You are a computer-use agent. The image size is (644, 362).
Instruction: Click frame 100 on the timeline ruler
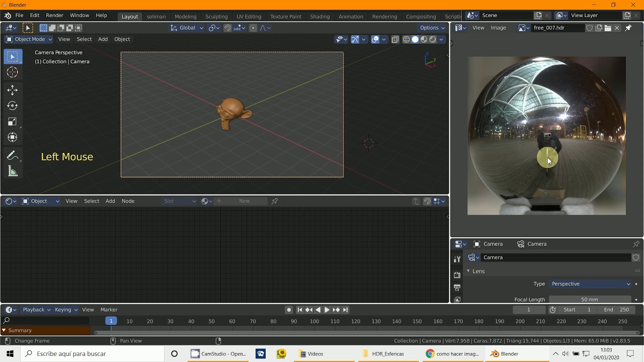[x=314, y=321]
